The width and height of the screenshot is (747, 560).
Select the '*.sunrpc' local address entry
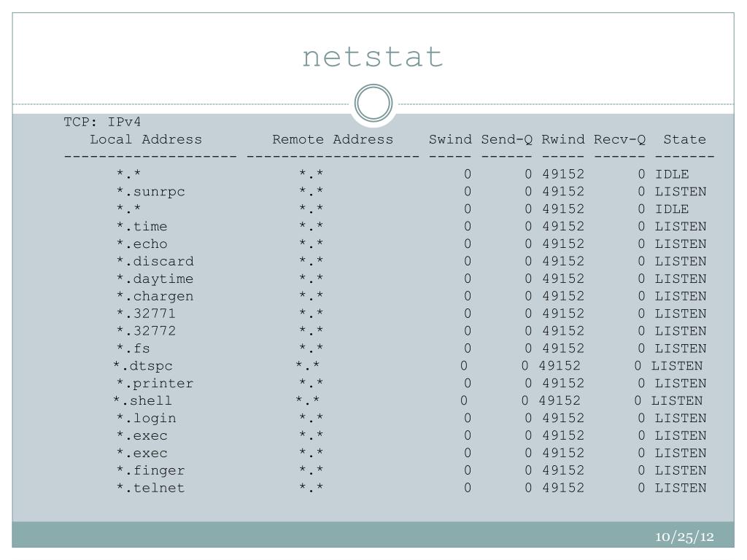150,192
